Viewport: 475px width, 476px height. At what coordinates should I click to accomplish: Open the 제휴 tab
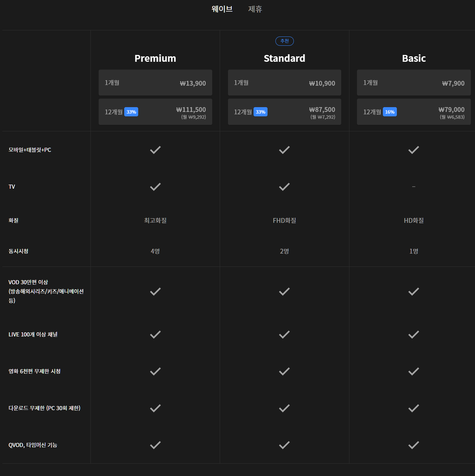pos(255,9)
